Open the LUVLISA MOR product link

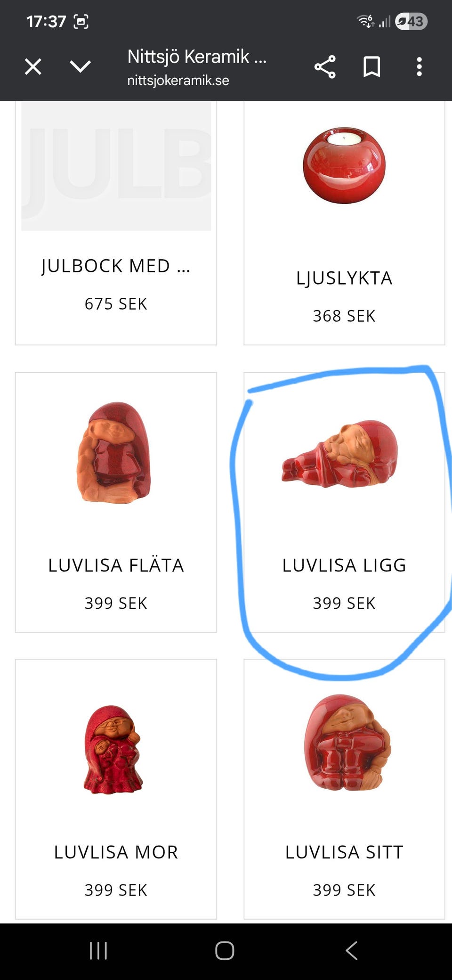116,852
